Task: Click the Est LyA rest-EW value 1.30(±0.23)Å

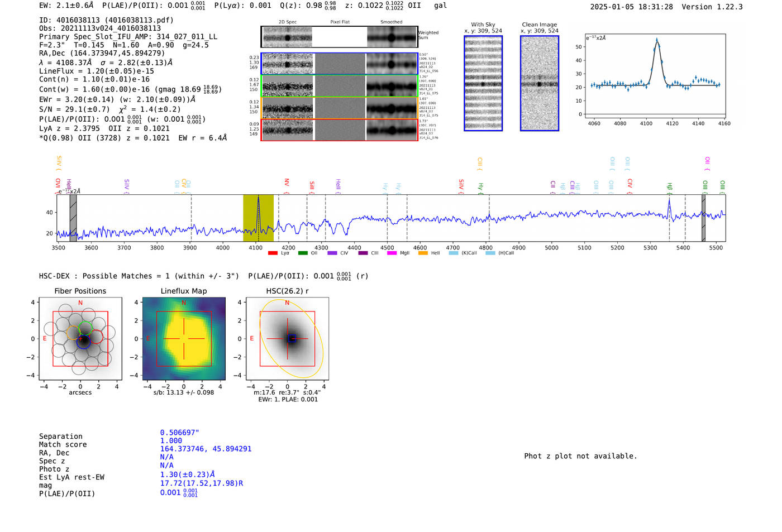Action: (188, 475)
